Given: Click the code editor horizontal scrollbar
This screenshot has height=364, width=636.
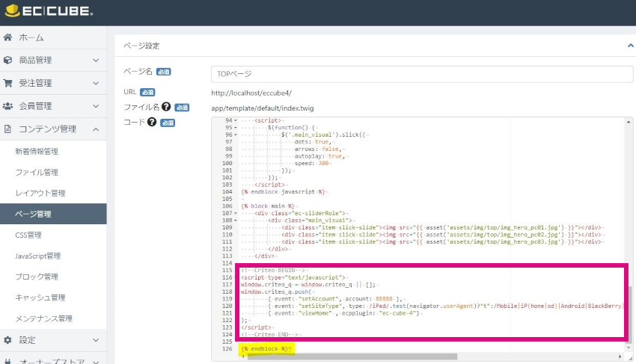Looking at the screenshot, I should pos(352,357).
